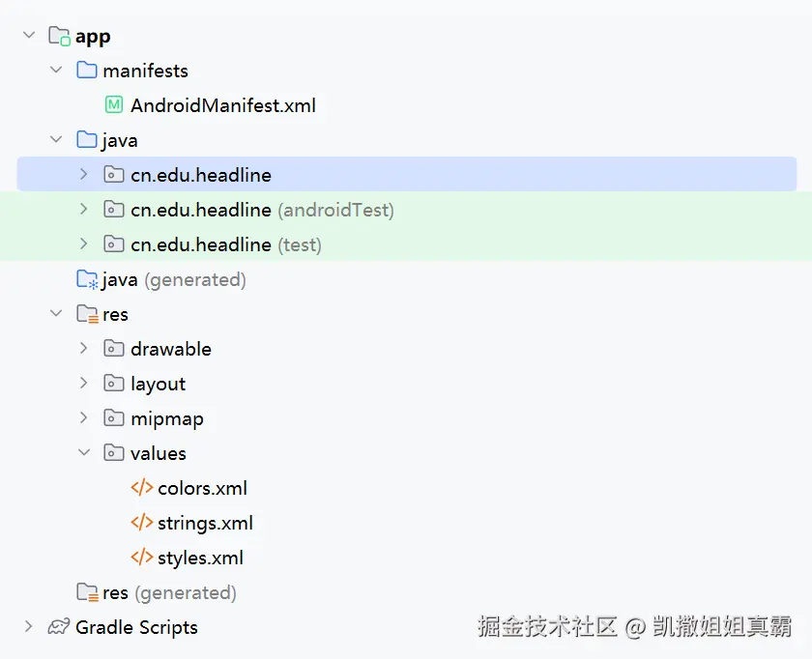Collapse the app node
This screenshot has height=659, width=812.
coord(27,35)
